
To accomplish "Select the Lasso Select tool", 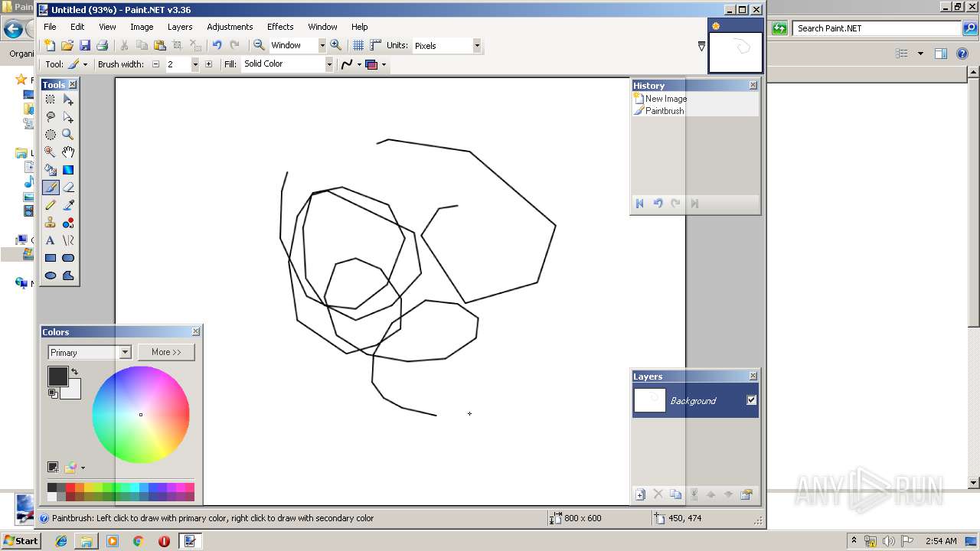I will pos(51,117).
